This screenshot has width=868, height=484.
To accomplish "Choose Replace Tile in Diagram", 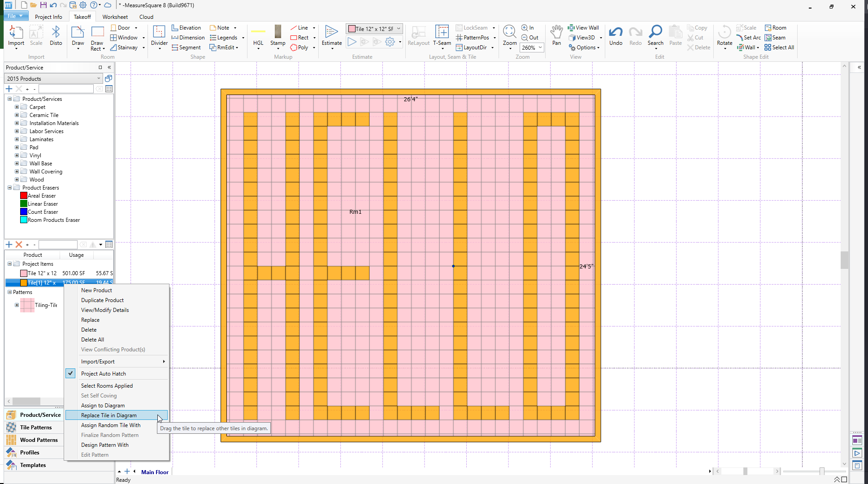I will click(x=109, y=415).
